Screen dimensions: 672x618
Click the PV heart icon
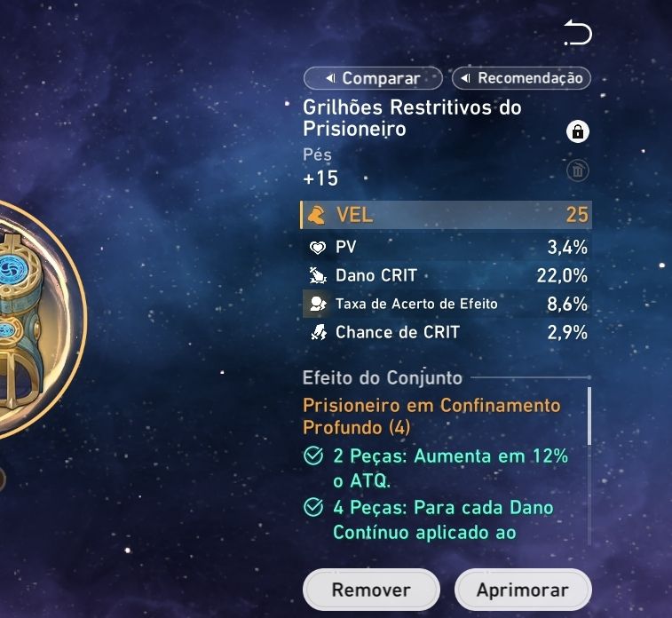coord(318,247)
